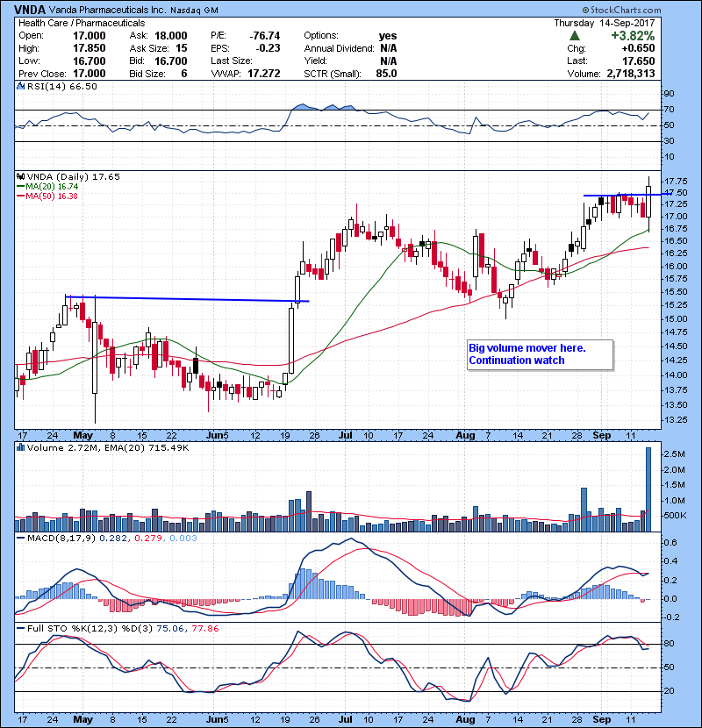Click the date Thursday 14-Sep-2017
This screenshot has height=728, width=702.
(x=605, y=23)
